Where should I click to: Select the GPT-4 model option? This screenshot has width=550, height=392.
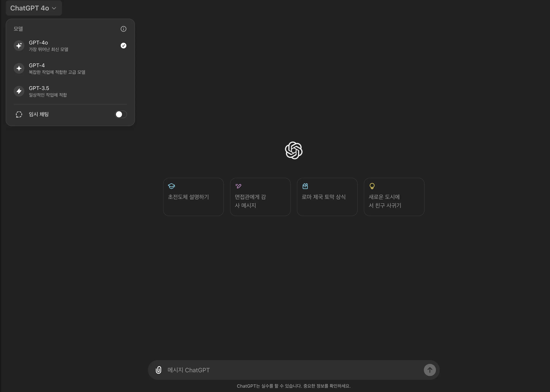click(x=70, y=69)
